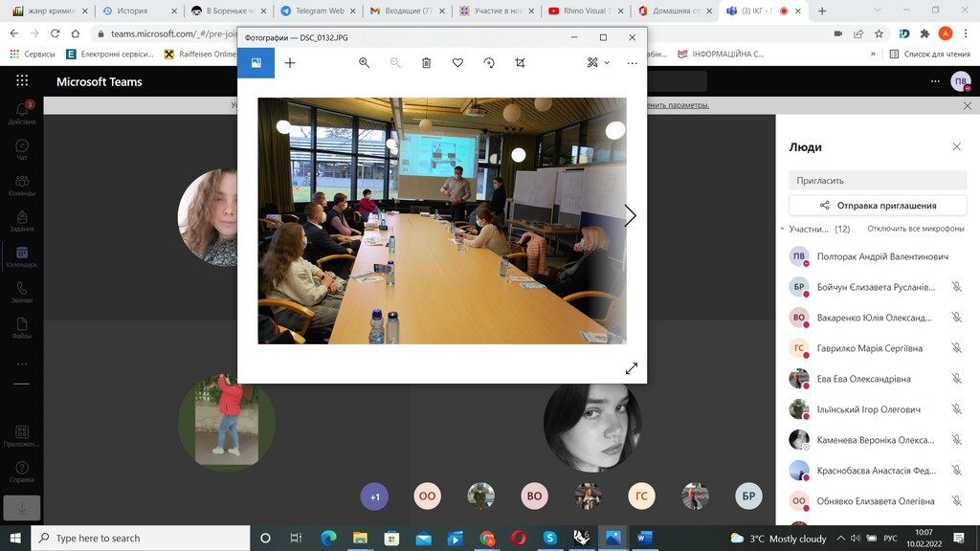
Task: Open Teams (Команды) in sidebar
Action: tap(22, 186)
